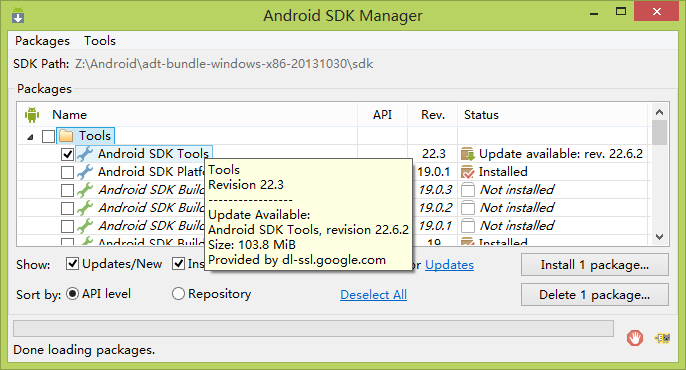Open the Tools menu
This screenshot has height=370, width=686.
pos(100,41)
